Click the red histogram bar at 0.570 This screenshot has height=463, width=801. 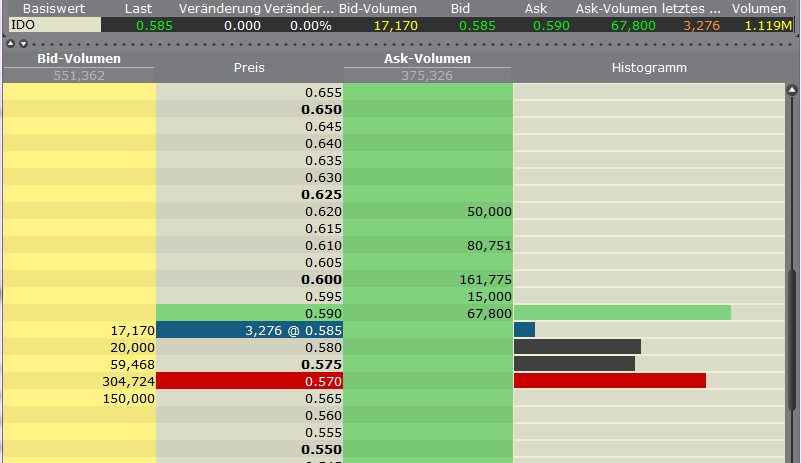[610, 381]
